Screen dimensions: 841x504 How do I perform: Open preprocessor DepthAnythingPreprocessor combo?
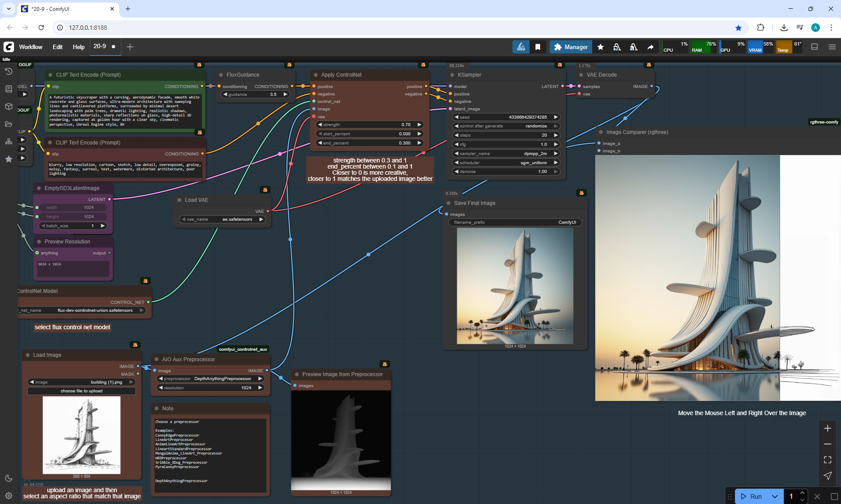coord(210,379)
